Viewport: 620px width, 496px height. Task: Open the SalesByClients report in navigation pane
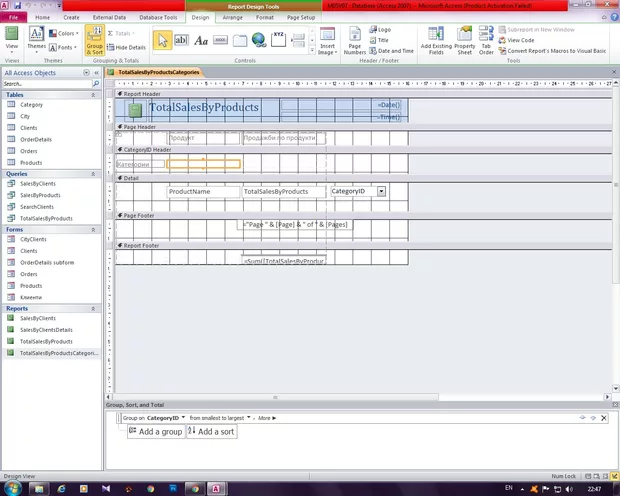[x=38, y=318]
